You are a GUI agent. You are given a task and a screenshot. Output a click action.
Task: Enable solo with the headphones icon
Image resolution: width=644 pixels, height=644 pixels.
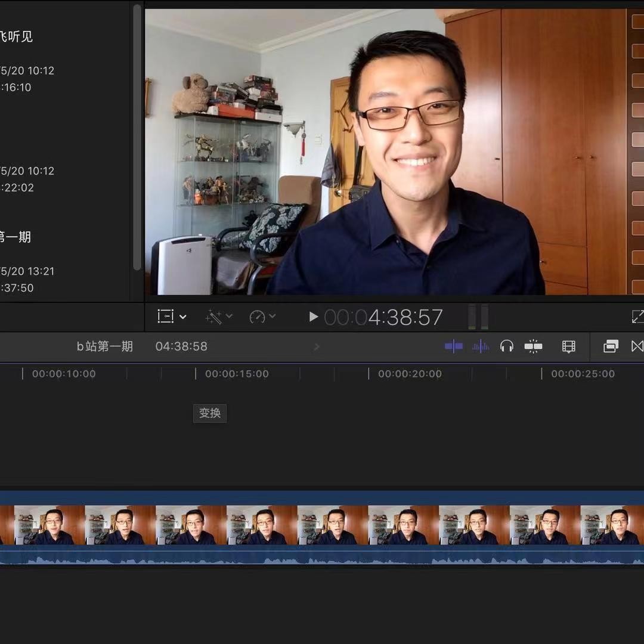point(506,346)
